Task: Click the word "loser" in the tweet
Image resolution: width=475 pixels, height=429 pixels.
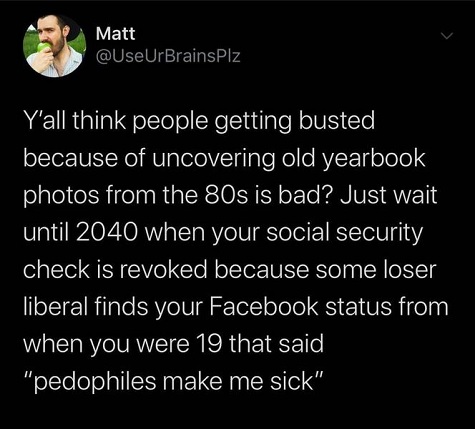Action: (410, 269)
